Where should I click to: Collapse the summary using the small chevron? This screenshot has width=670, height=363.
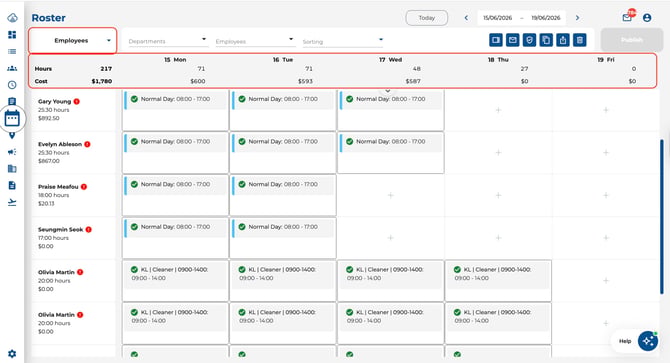(388, 91)
